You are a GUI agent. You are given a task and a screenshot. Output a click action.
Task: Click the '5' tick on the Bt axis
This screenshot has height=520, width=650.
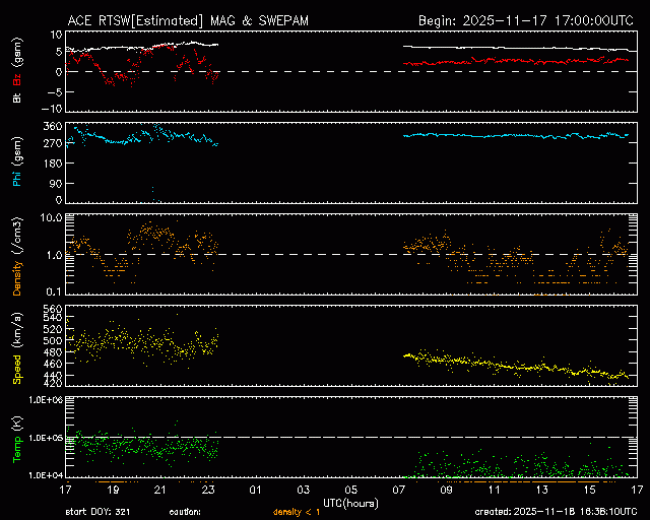tap(59, 52)
